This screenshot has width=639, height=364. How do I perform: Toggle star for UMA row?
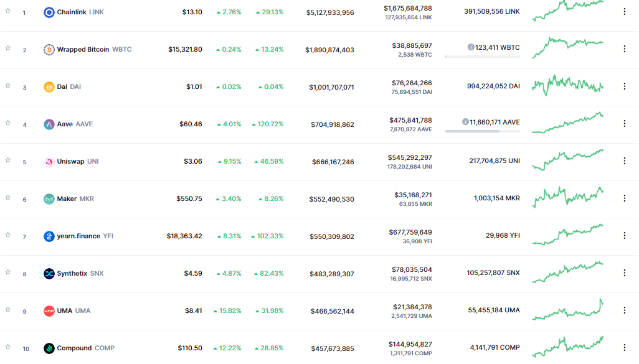[x=7, y=309]
